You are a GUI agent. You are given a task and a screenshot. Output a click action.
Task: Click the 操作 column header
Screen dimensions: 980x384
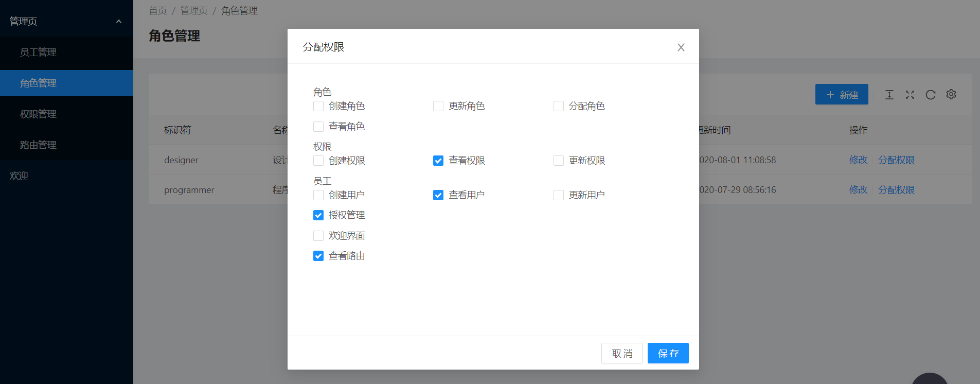(x=858, y=130)
